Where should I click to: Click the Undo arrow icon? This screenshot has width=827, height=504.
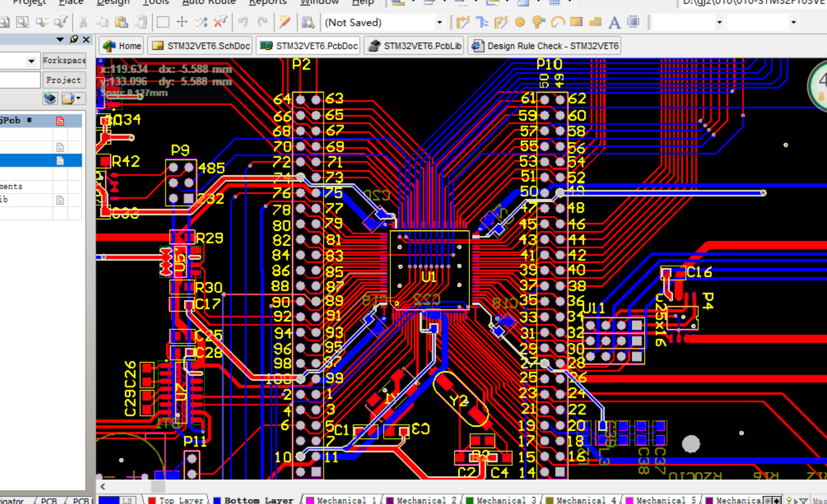pos(243,22)
